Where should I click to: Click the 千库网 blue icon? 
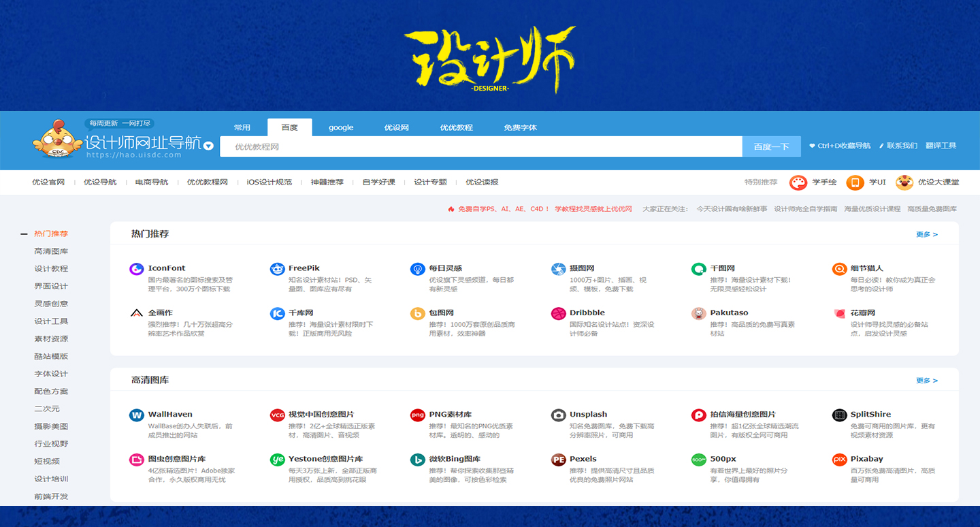tap(277, 314)
